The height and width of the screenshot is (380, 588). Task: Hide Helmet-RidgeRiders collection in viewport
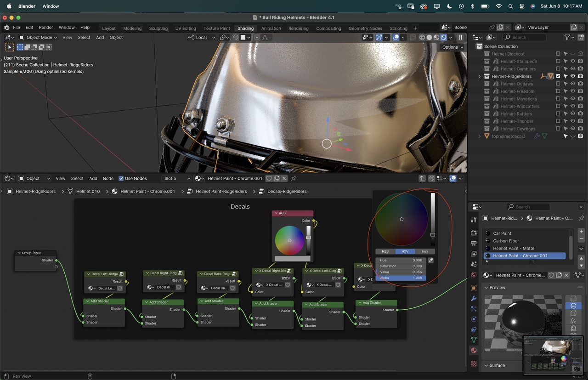click(573, 76)
